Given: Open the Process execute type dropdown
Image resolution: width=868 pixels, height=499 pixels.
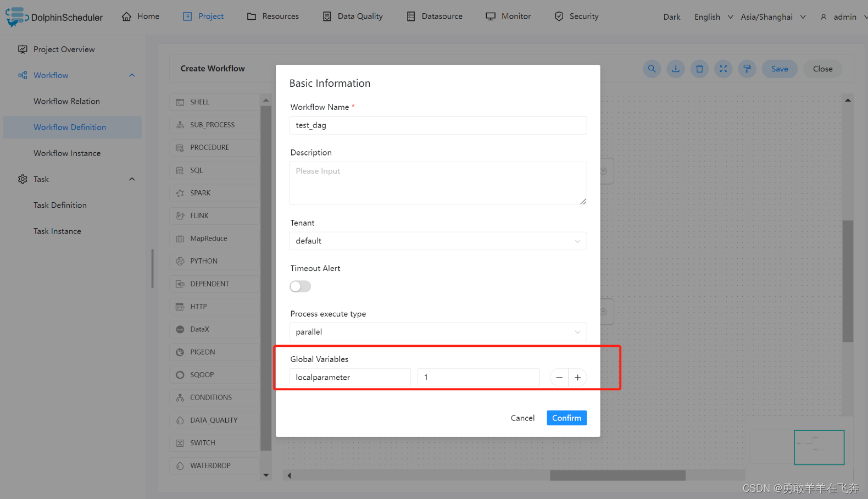Looking at the screenshot, I should pos(438,332).
